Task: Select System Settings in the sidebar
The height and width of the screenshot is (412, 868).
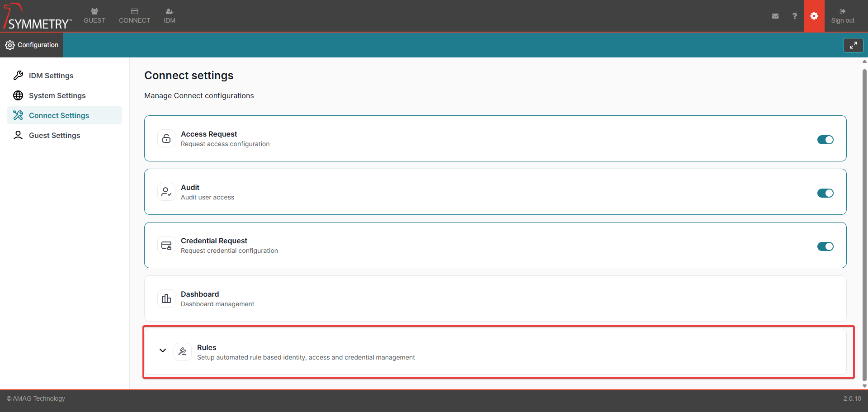Action: [x=57, y=95]
